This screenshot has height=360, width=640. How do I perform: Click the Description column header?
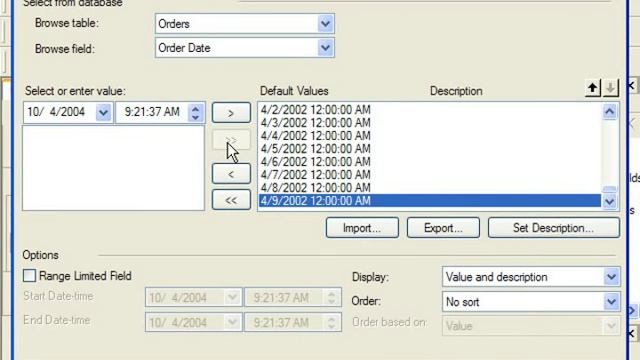[x=456, y=91]
